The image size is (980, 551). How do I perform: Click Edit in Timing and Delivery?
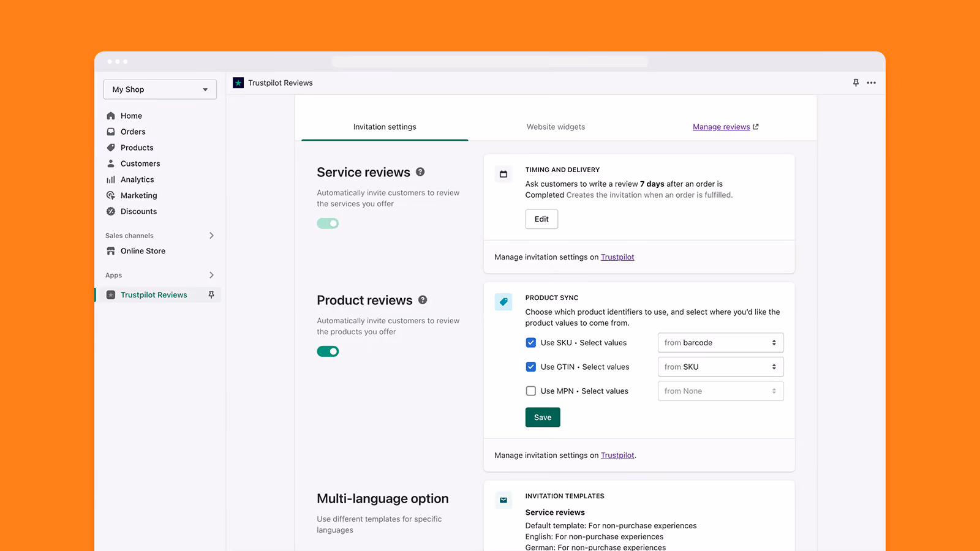point(541,219)
